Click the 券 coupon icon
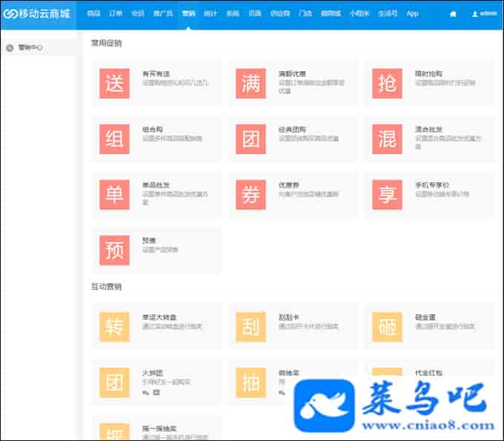 (251, 194)
